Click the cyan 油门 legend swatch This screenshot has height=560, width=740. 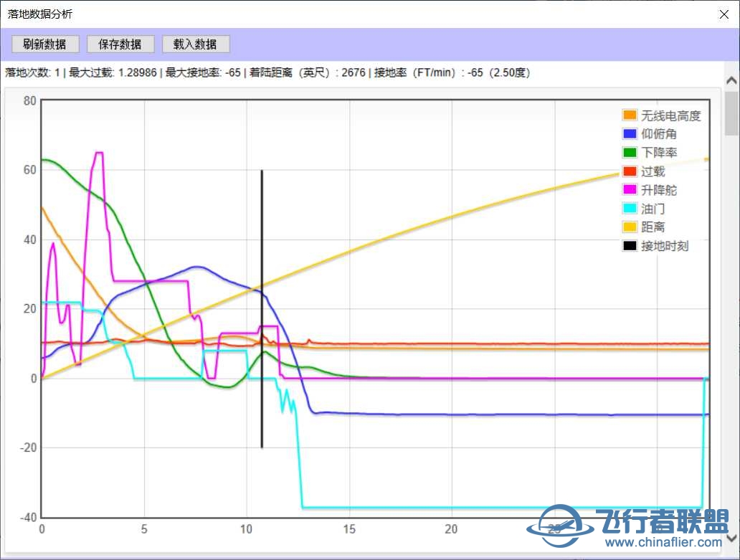(x=630, y=209)
